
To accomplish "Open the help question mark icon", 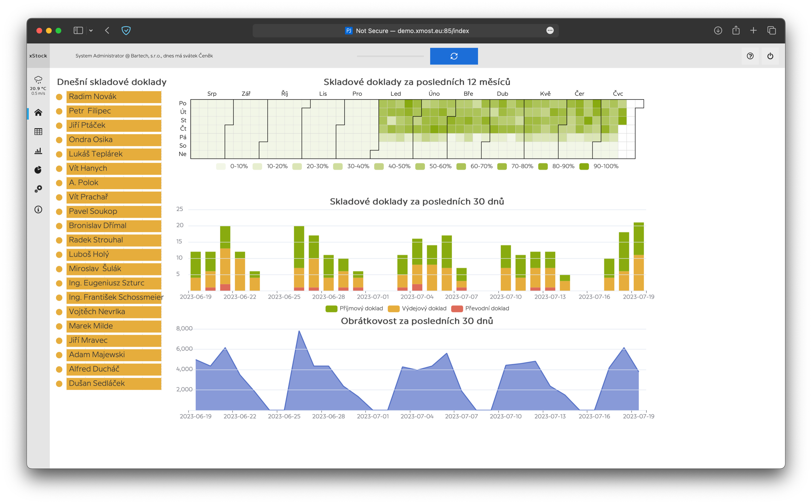I will point(750,56).
